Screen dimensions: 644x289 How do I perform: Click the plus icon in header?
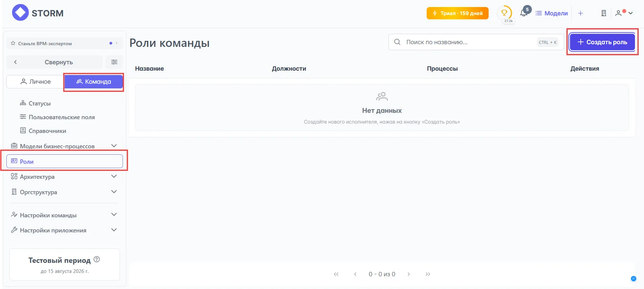click(x=581, y=13)
